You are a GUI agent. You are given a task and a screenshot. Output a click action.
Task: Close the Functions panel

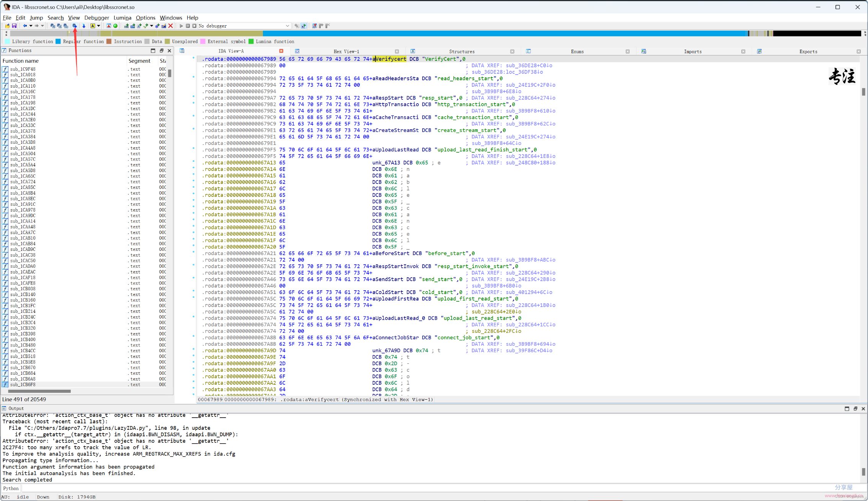pyautogui.click(x=170, y=50)
